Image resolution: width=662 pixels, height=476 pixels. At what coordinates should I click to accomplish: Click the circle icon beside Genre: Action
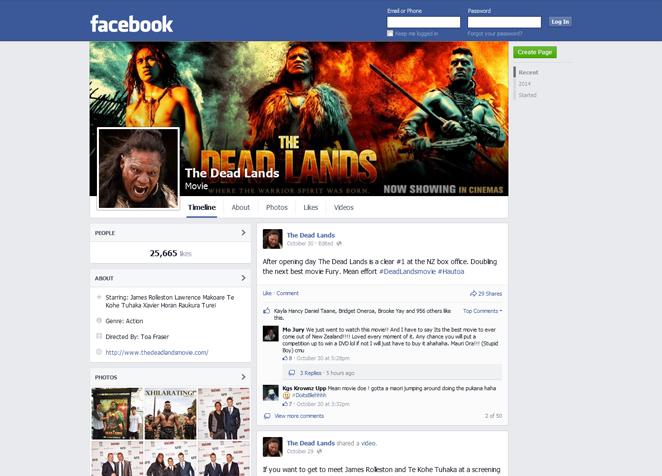(99, 321)
